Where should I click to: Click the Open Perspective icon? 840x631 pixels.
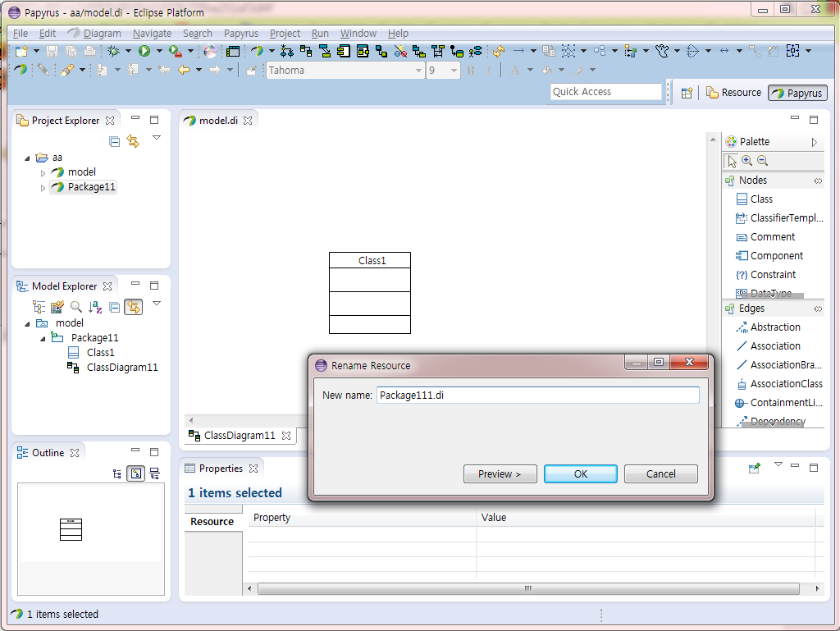click(687, 93)
